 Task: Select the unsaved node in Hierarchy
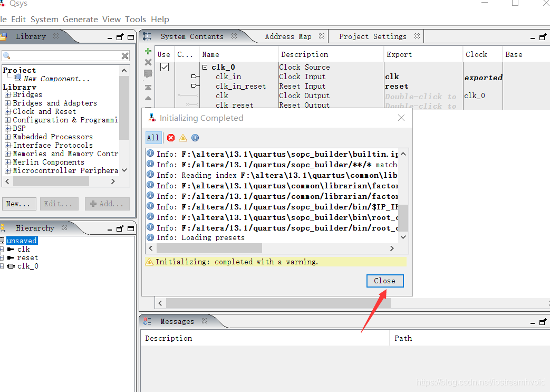tap(22, 241)
